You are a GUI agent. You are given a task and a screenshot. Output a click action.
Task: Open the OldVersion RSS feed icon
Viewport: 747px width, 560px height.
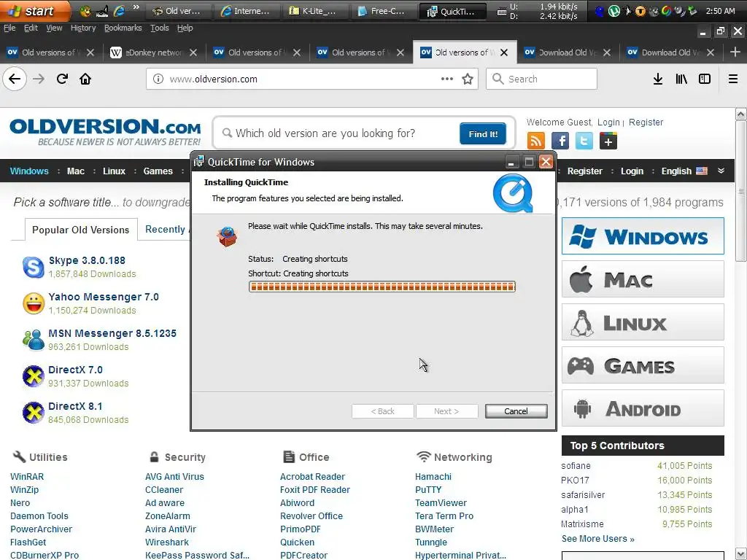click(536, 141)
